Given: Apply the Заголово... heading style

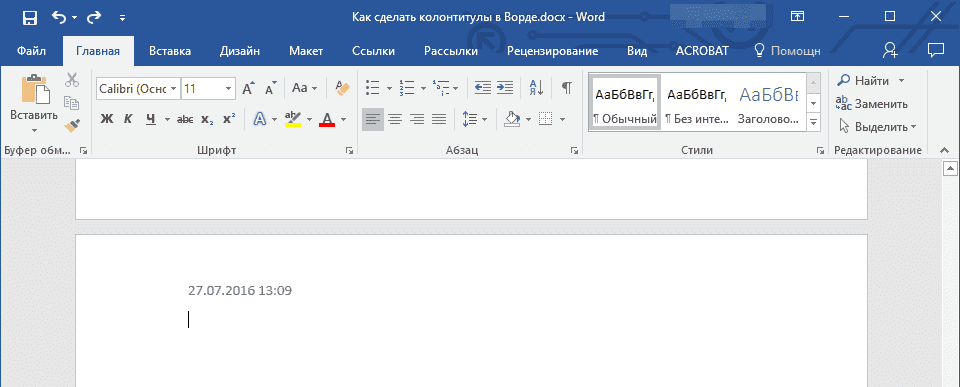Looking at the screenshot, I should click(769, 103).
